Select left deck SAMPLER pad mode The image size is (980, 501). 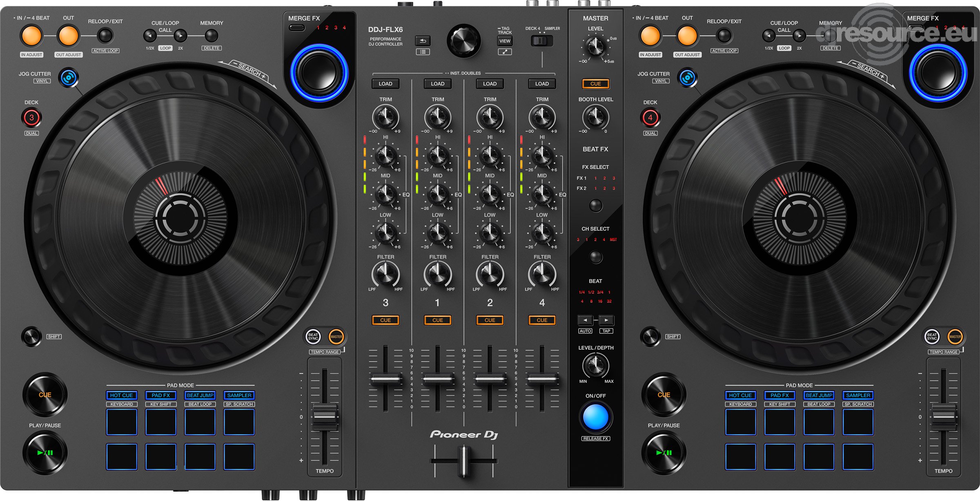coord(239,395)
